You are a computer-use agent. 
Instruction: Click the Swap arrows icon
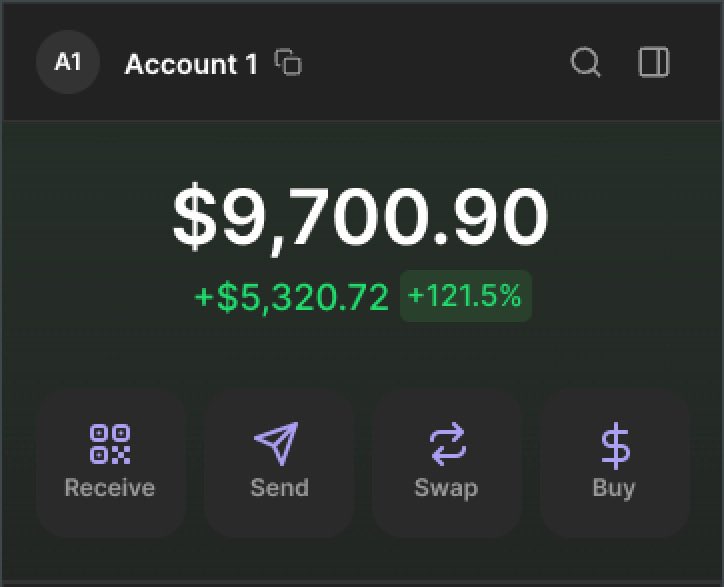point(447,444)
